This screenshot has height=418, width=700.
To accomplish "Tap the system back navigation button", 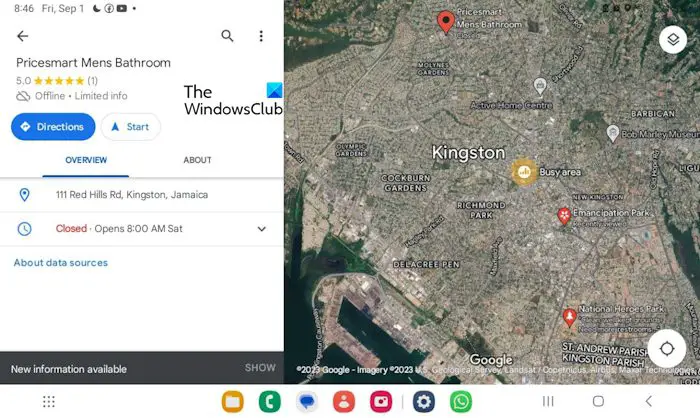I will pyautogui.click(x=649, y=401).
